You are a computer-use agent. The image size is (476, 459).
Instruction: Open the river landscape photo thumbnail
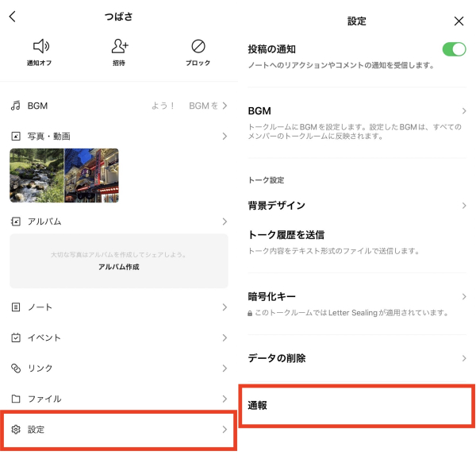36,175
